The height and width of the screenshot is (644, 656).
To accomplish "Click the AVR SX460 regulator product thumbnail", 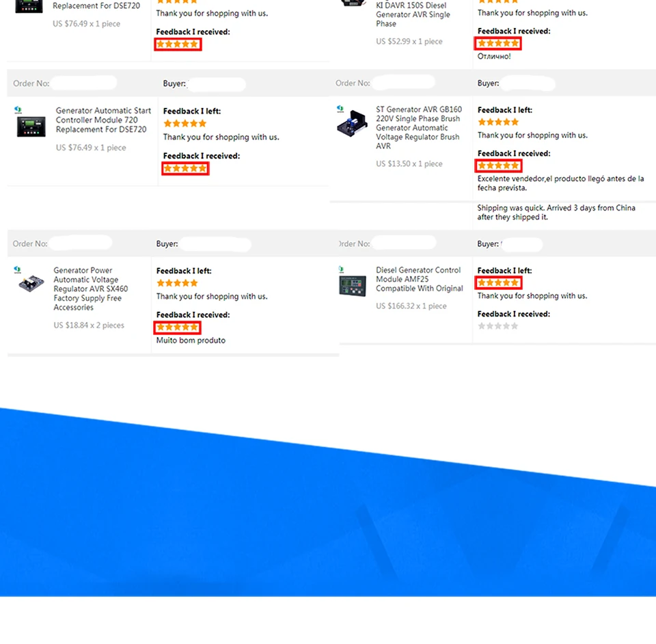I will click(x=31, y=284).
